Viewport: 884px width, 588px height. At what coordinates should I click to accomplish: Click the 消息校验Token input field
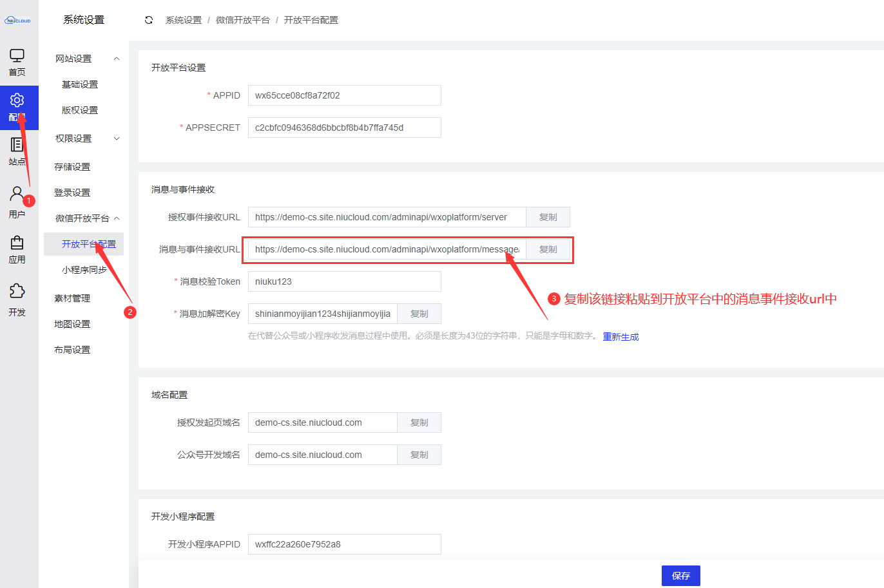[344, 281]
